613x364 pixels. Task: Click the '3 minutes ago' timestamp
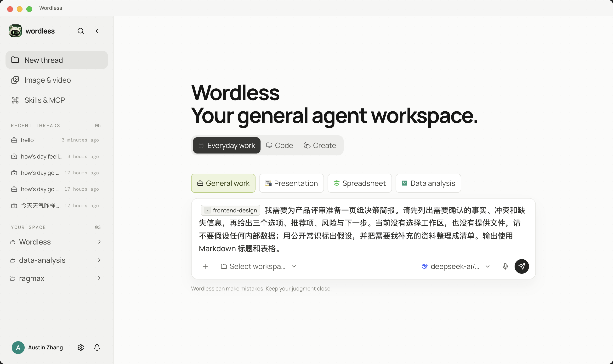[80, 140]
